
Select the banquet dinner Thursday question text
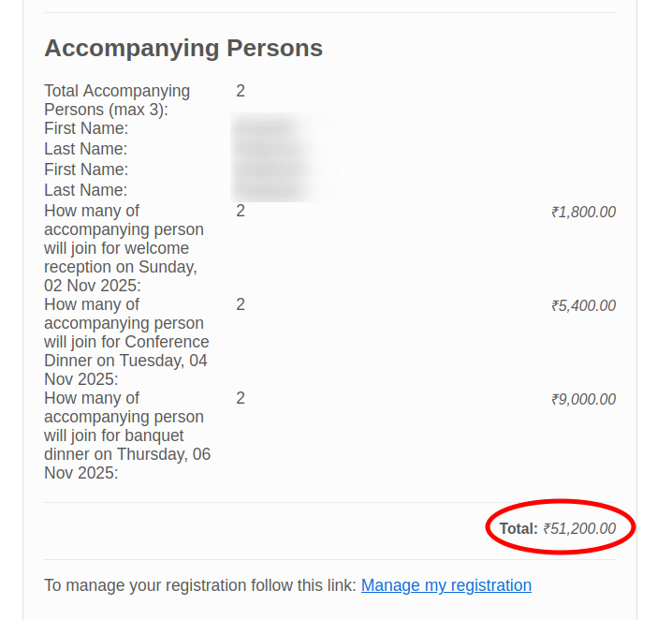[127, 435]
